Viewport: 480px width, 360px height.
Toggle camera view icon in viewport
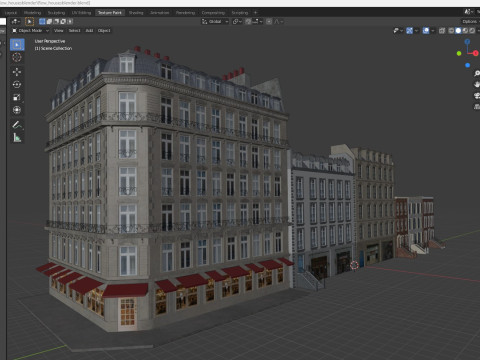(477, 96)
